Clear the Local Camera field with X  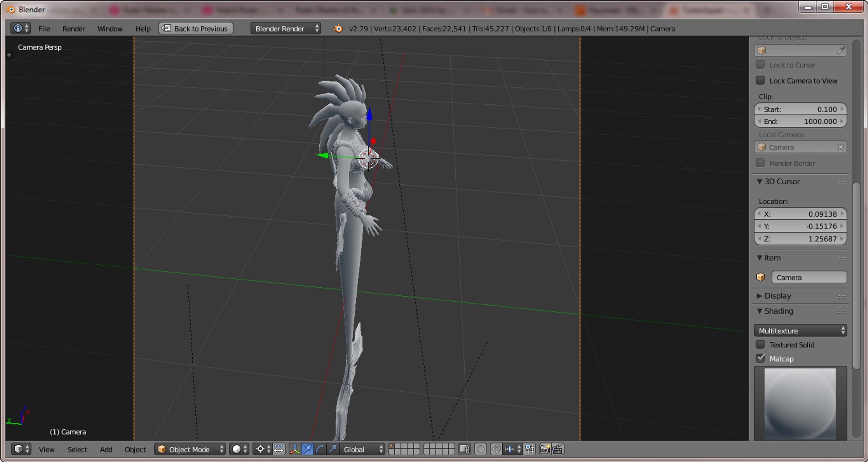(840, 147)
